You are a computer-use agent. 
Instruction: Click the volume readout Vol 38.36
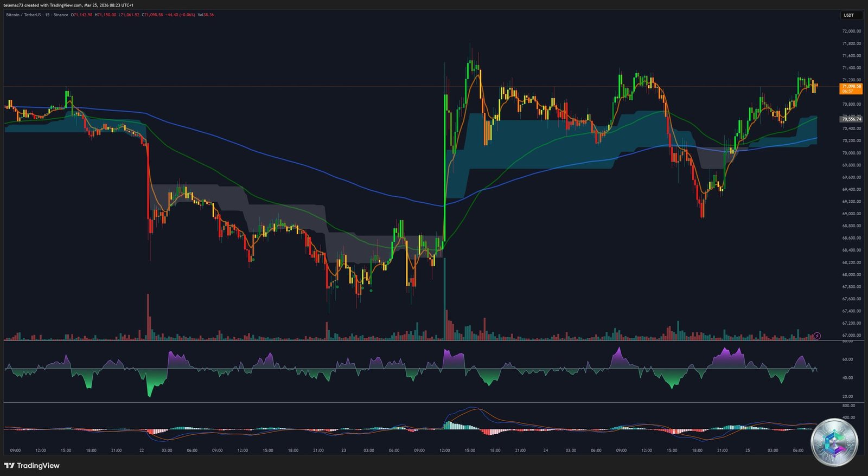point(206,15)
